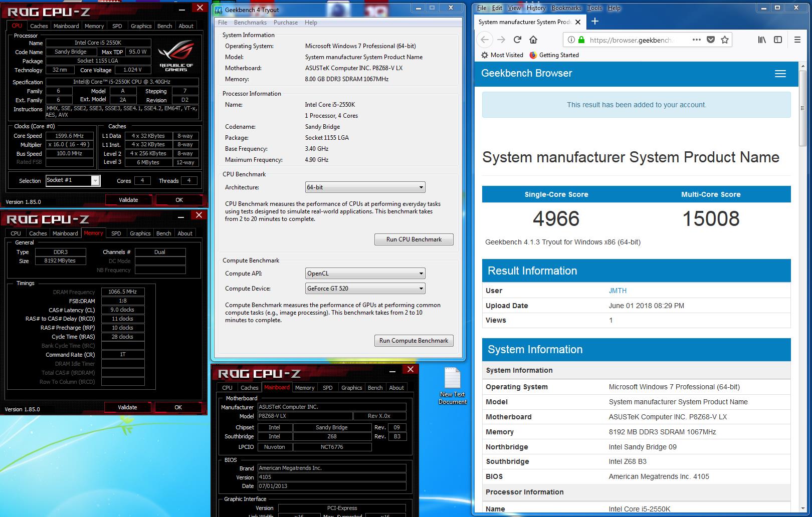Click OK in memory CPU-Z window
This screenshot has width=812, height=517.
tap(178, 407)
